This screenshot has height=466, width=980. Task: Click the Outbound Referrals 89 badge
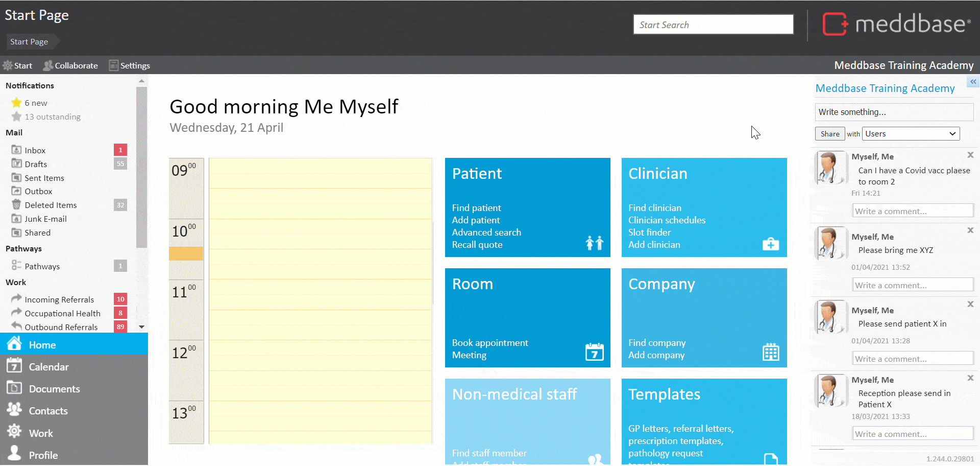click(120, 327)
